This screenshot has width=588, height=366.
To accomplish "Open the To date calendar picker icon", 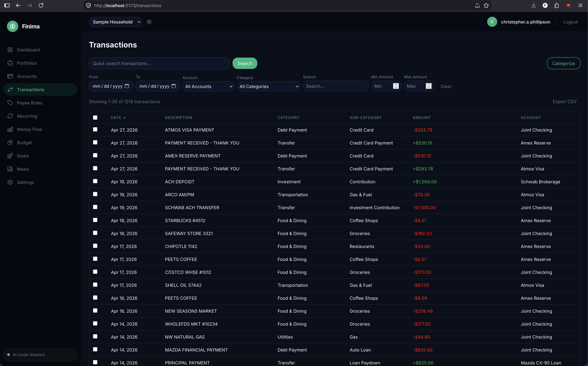I will click(x=173, y=86).
